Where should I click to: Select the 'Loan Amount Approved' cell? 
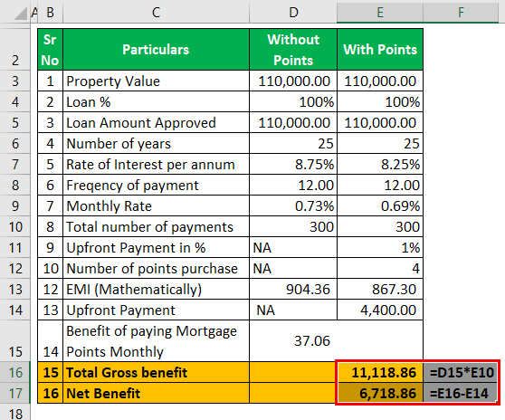pos(157,123)
